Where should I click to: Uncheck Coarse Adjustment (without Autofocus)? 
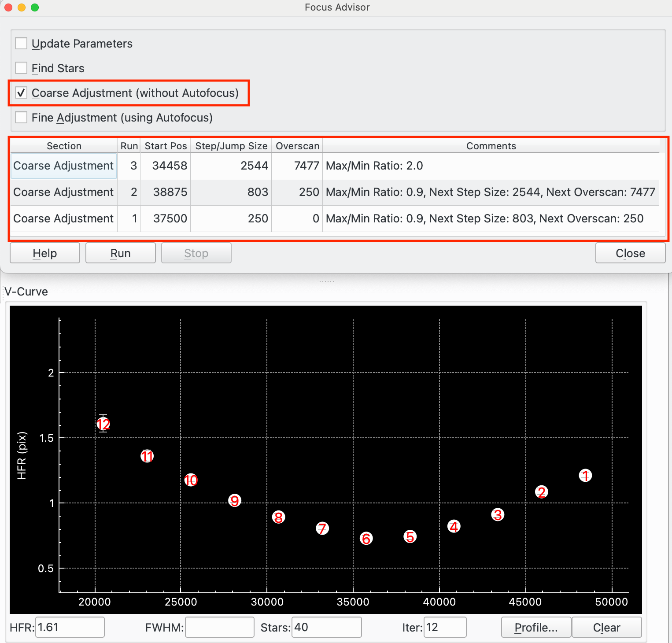21,93
